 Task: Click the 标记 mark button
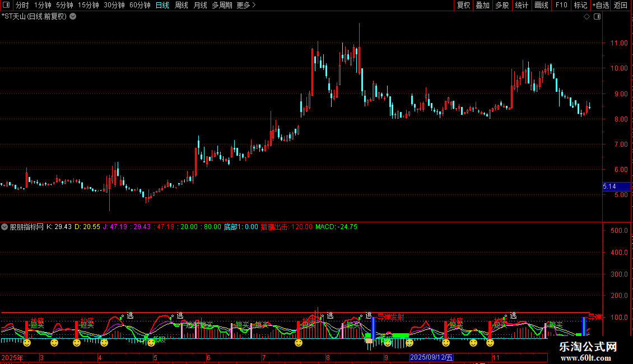click(580, 5)
